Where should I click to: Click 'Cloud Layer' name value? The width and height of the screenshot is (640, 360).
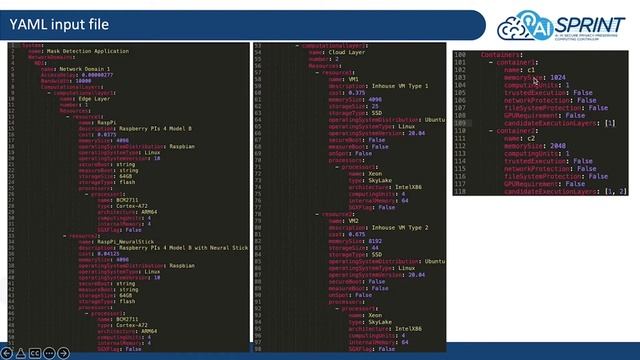click(347, 52)
